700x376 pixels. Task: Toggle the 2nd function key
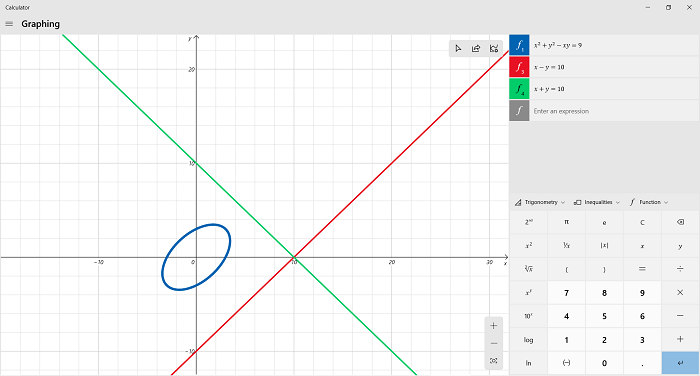pos(529,222)
